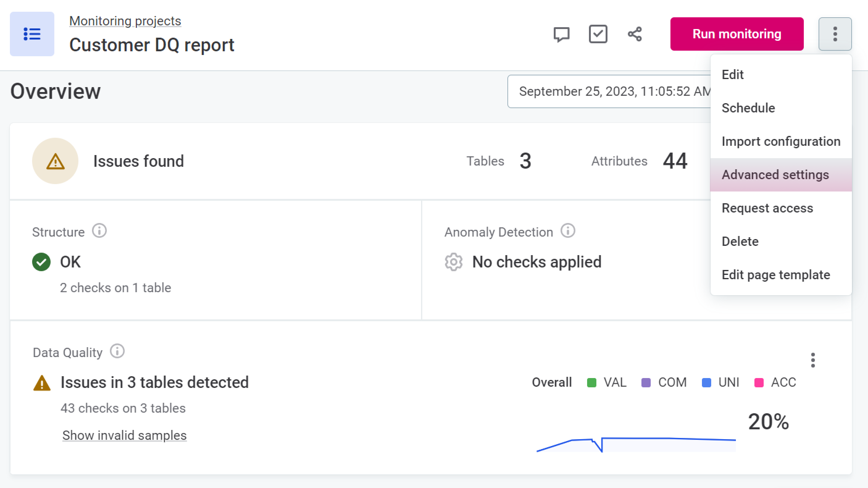The height and width of the screenshot is (488, 868).
Task: Open the comments speech bubble icon
Action: coord(561,34)
